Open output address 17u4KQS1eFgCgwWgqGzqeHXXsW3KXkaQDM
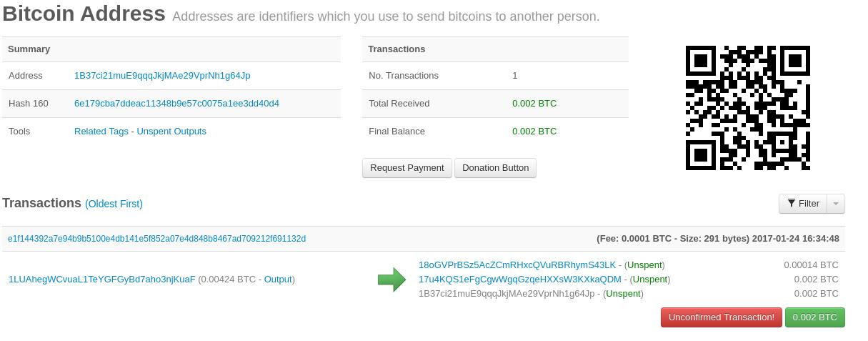Image resolution: width=868 pixels, height=341 pixels. click(520, 280)
